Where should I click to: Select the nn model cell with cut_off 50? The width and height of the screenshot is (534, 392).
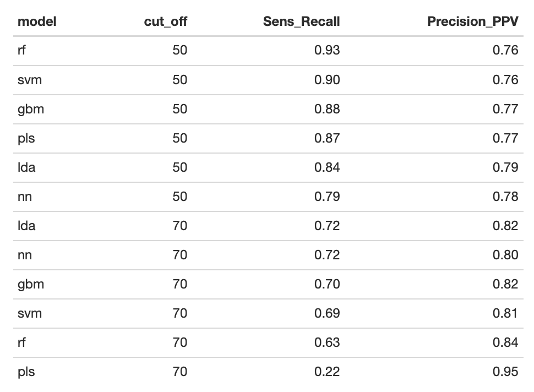[25, 197]
